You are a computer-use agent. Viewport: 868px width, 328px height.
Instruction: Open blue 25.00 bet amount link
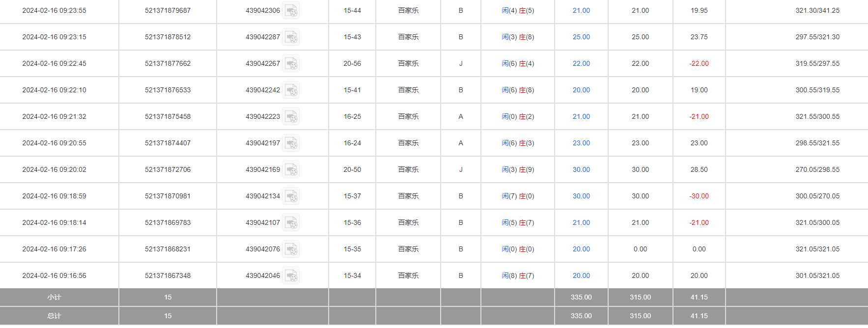[581, 37]
